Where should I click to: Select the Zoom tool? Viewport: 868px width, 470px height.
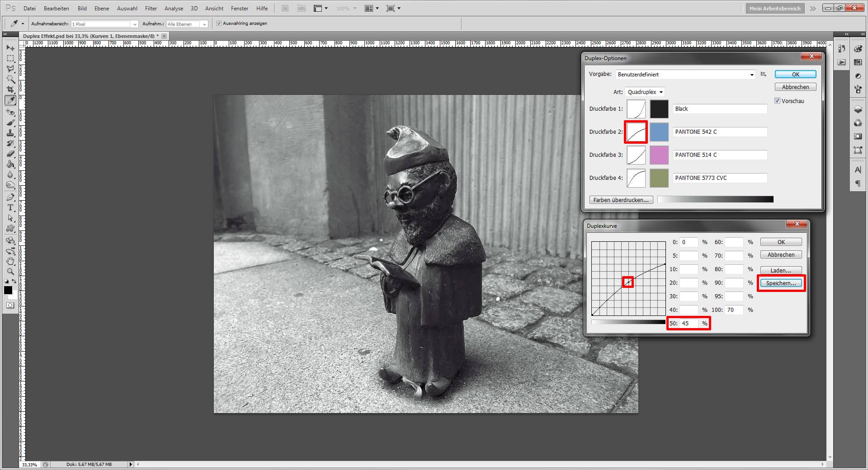coord(10,272)
